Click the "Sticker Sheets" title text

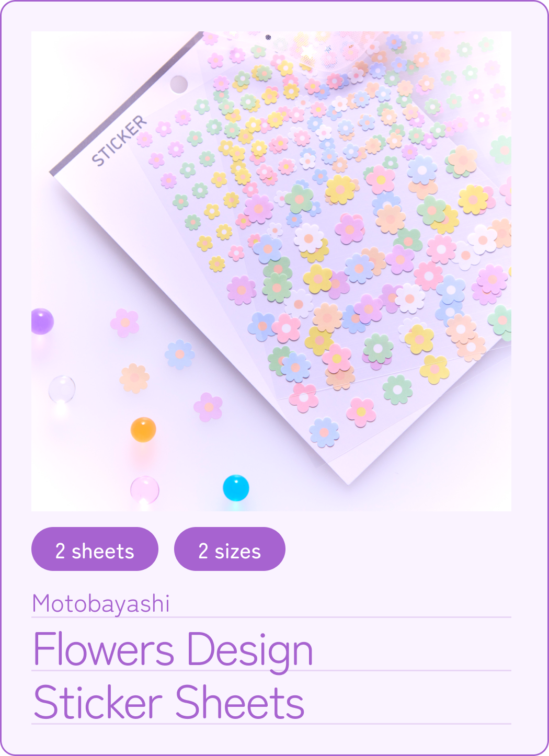tap(169, 702)
